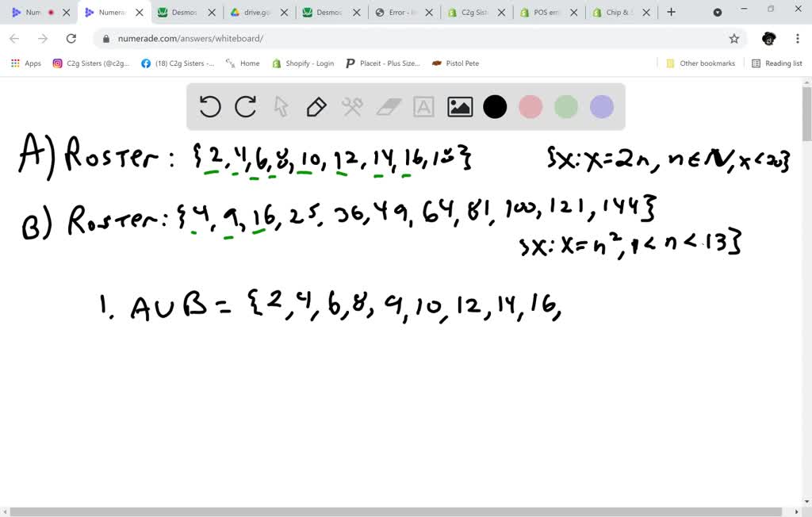Click the numerade.com address bar
This screenshot has height=517, width=812.
coord(190,37)
